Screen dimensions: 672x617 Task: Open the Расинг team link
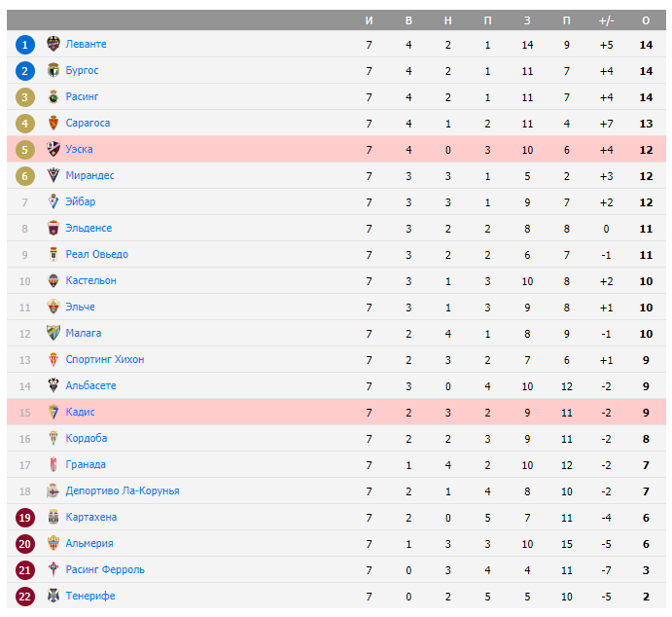pos(82,97)
